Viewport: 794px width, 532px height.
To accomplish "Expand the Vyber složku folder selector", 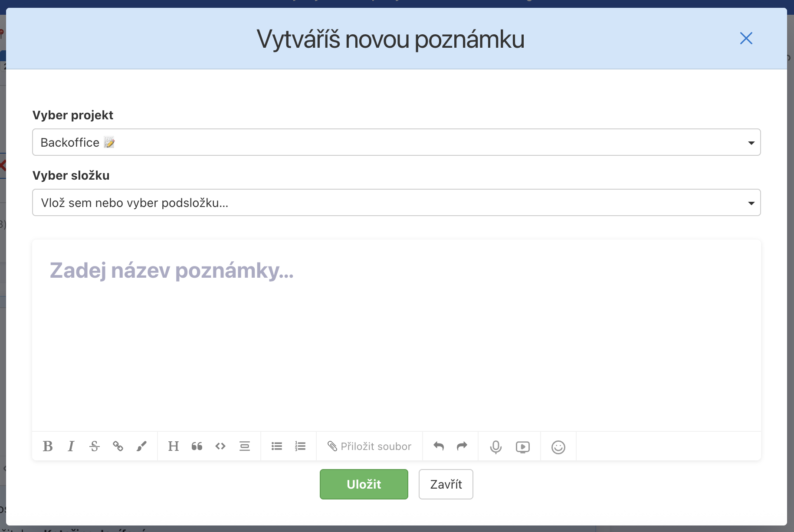I will click(x=396, y=203).
